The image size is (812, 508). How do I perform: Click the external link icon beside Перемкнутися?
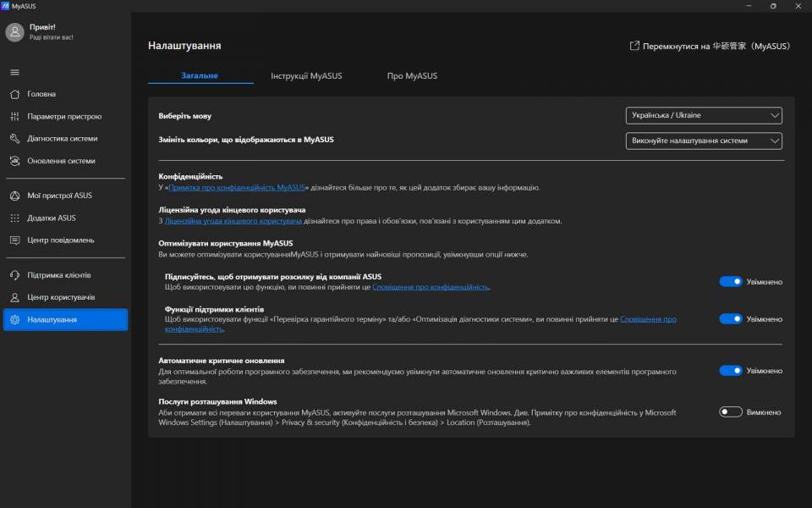point(634,46)
